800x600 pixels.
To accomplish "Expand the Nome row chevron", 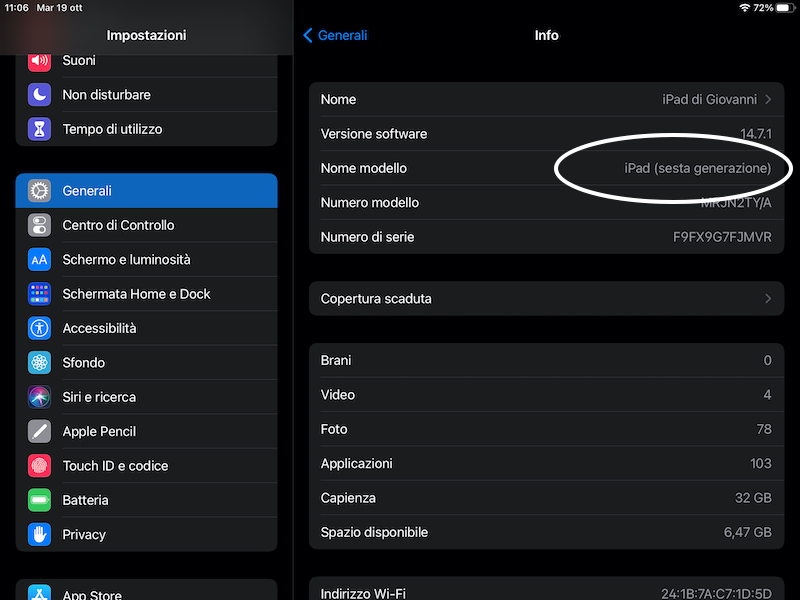I will 768,99.
